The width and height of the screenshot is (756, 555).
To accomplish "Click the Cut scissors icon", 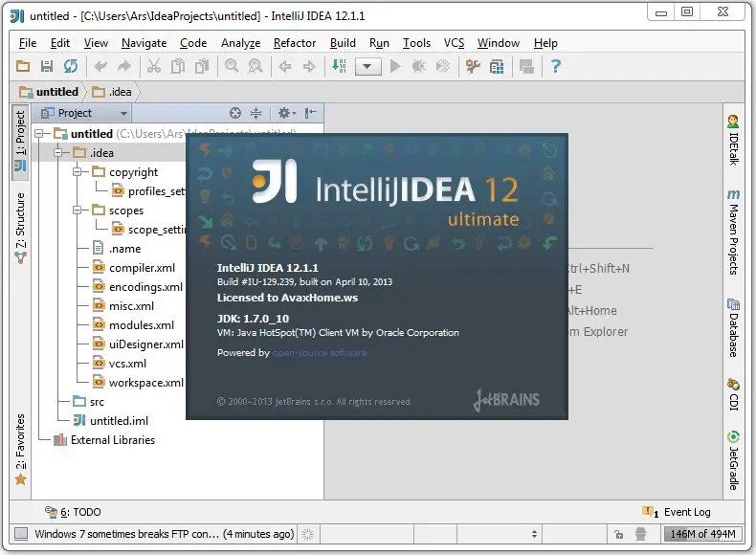I will 154,66.
